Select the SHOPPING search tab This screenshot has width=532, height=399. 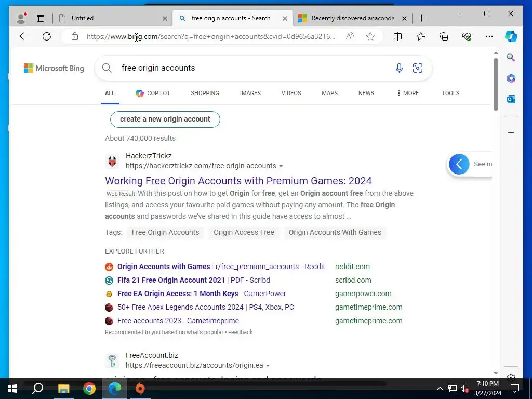point(205,93)
